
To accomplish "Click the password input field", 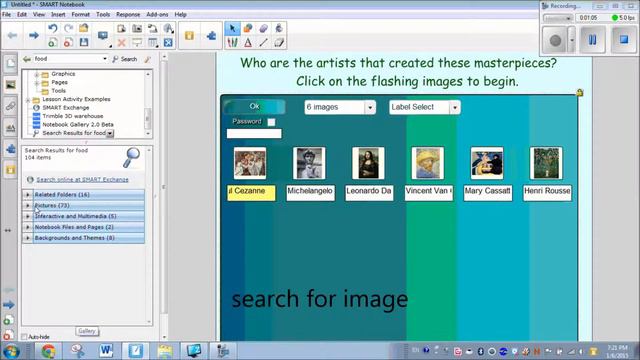I will (254, 133).
